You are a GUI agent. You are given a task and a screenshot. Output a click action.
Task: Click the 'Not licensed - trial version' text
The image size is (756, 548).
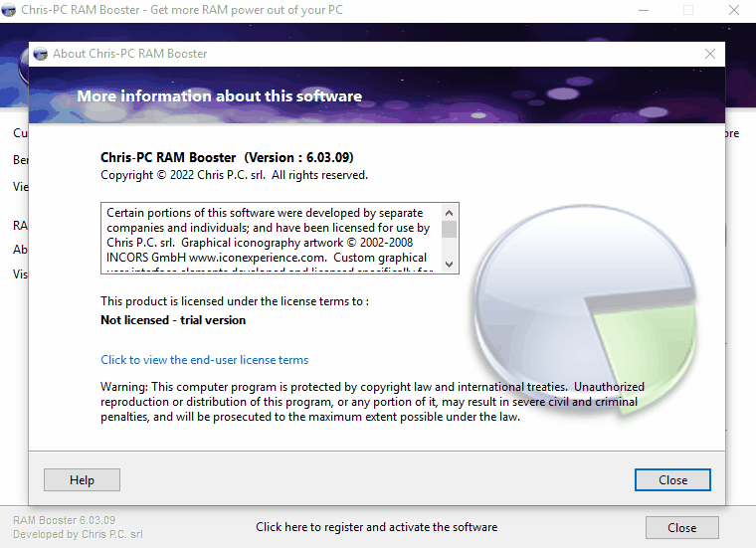(173, 320)
